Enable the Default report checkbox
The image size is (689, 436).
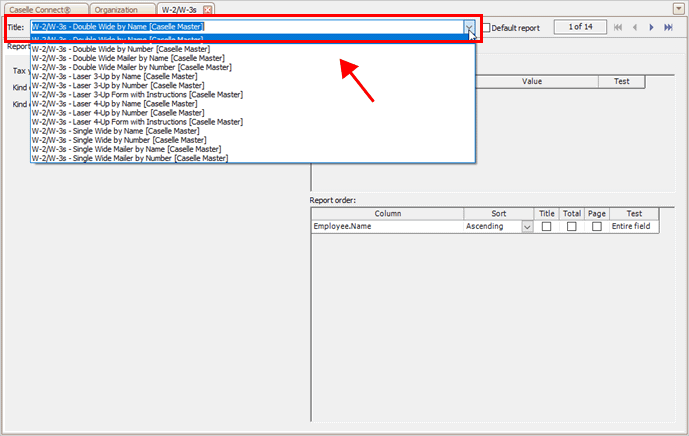point(486,28)
